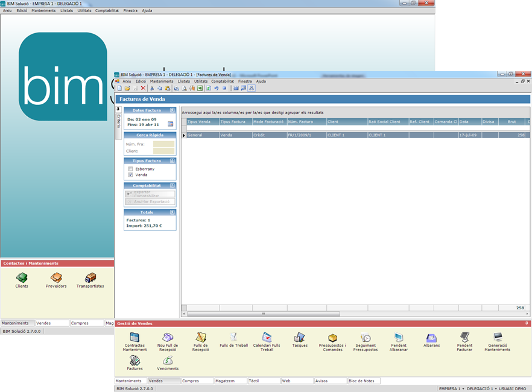Click the New document toolbar icon
532x392 pixels.
tap(119, 88)
